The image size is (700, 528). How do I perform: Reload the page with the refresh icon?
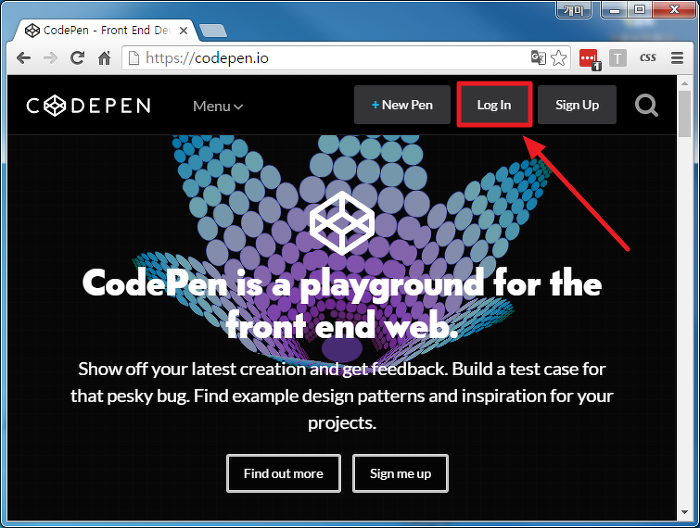pyautogui.click(x=77, y=58)
